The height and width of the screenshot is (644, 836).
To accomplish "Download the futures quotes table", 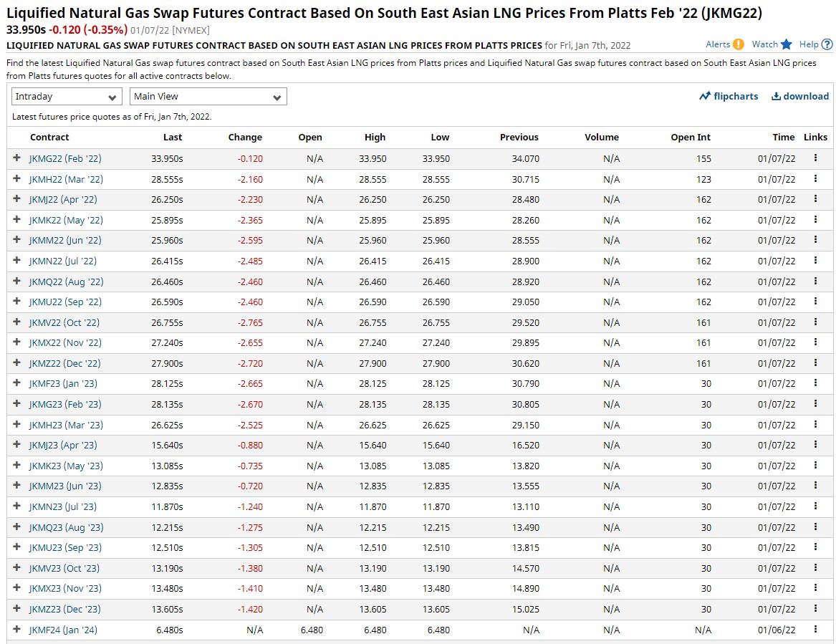I will [x=799, y=96].
